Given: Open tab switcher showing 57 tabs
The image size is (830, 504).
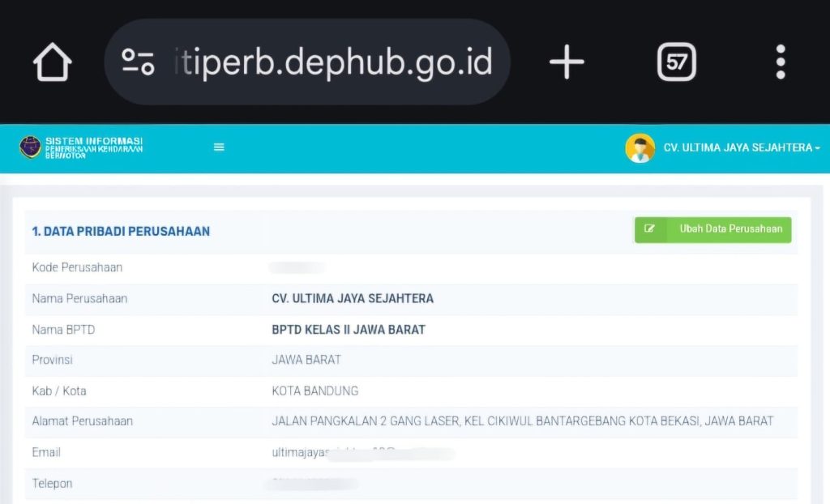Looking at the screenshot, I should coord(676,62).
